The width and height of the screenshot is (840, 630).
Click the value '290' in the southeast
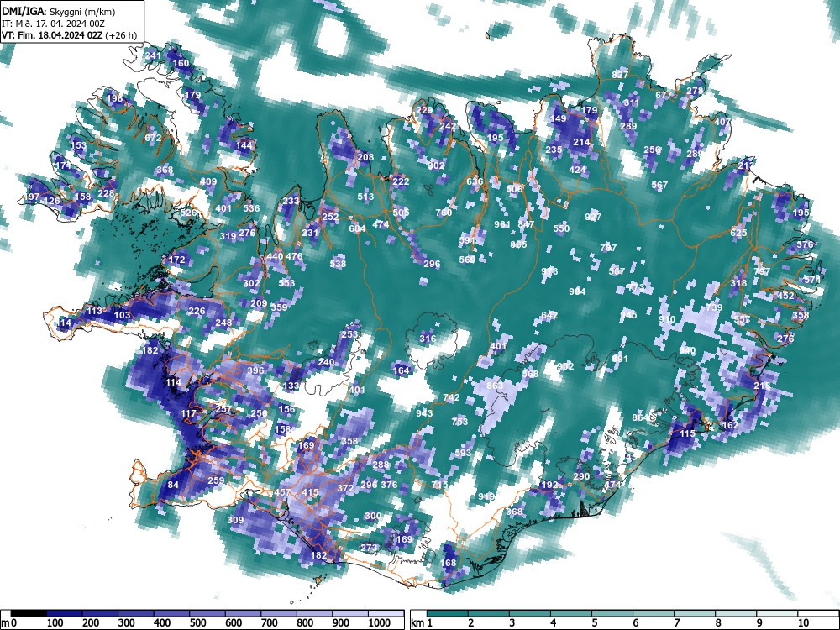pos(581,476)
